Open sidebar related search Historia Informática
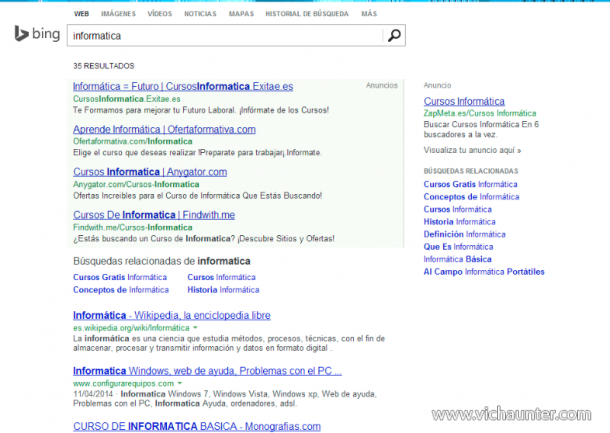Image resolution: width=610 pixels, height=433 pixels. (459, 222)
